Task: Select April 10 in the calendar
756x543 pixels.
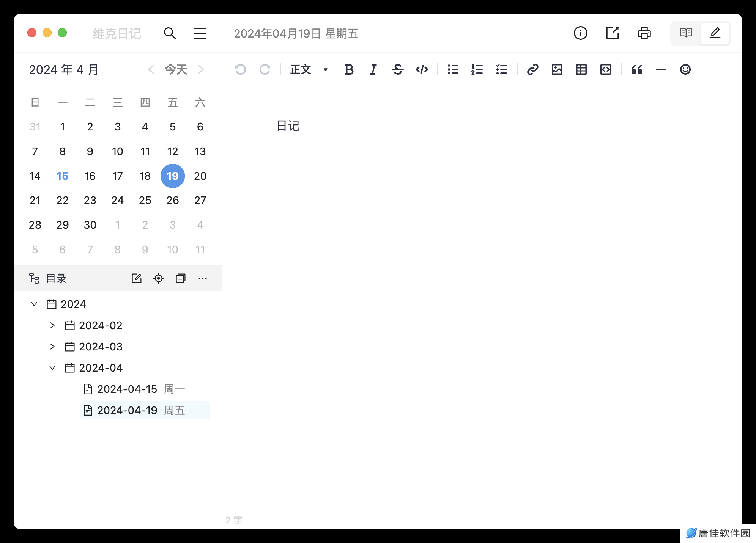Action: 118,151
